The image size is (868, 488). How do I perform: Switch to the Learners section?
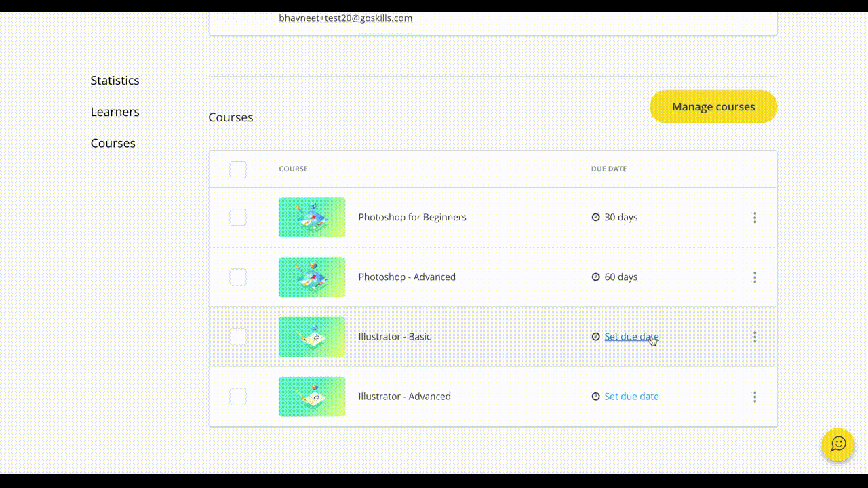[x=115, y=111]
